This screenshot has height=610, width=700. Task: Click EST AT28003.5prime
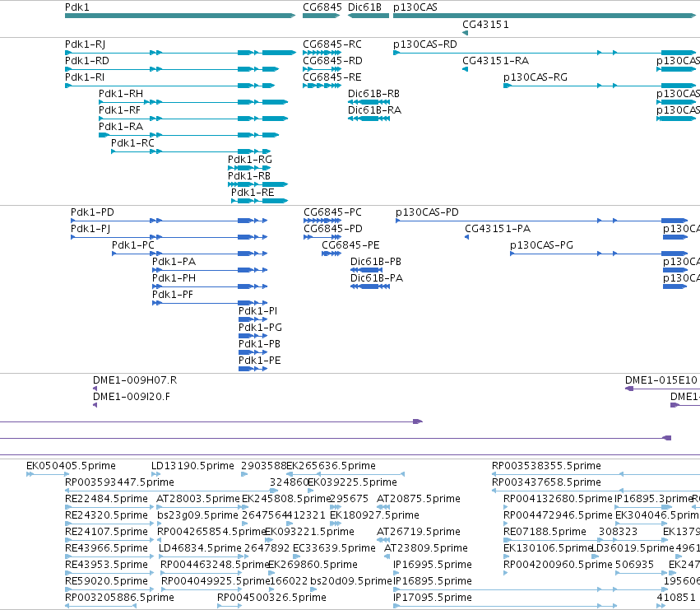198,499
